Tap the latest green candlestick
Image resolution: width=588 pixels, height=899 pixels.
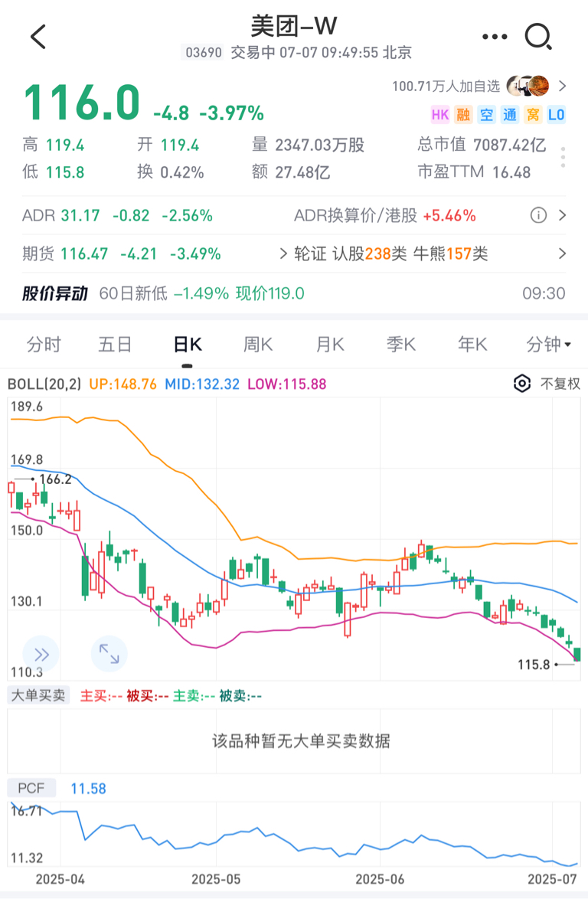pyautogui.click(x=577, y=654)
